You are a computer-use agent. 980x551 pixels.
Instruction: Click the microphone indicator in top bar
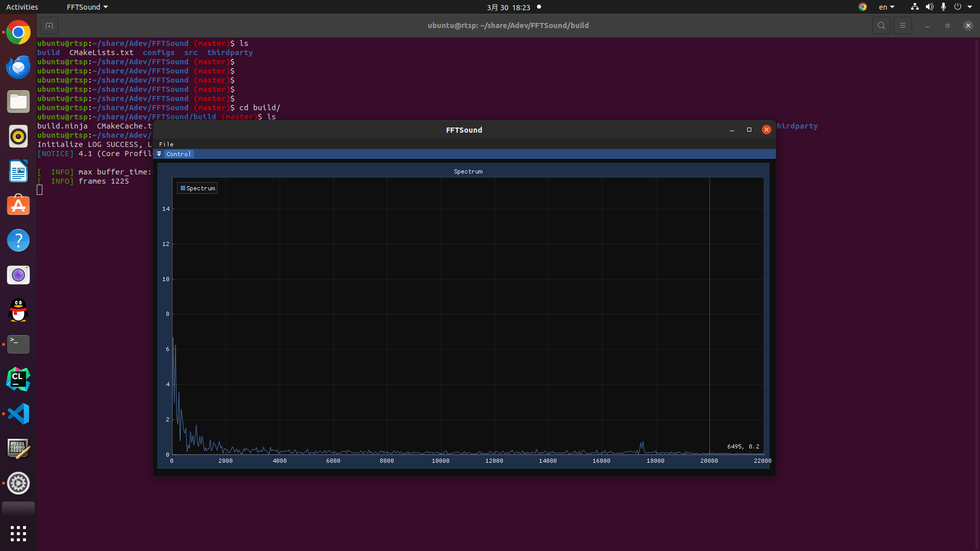(x=943, y=7)
